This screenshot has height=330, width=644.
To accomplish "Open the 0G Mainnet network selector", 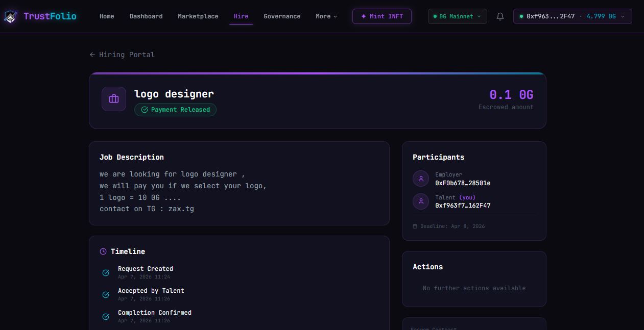I will 457,16.
